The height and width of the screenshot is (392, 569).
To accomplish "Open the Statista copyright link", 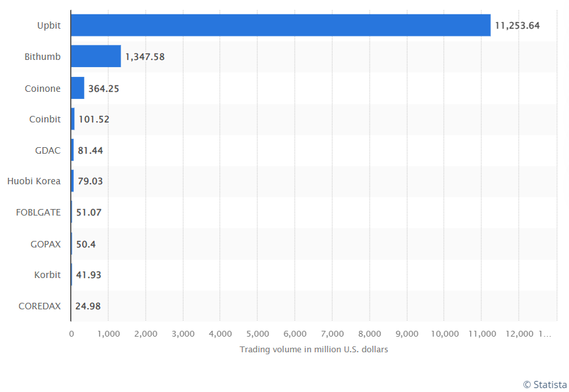I will [545, 384].
